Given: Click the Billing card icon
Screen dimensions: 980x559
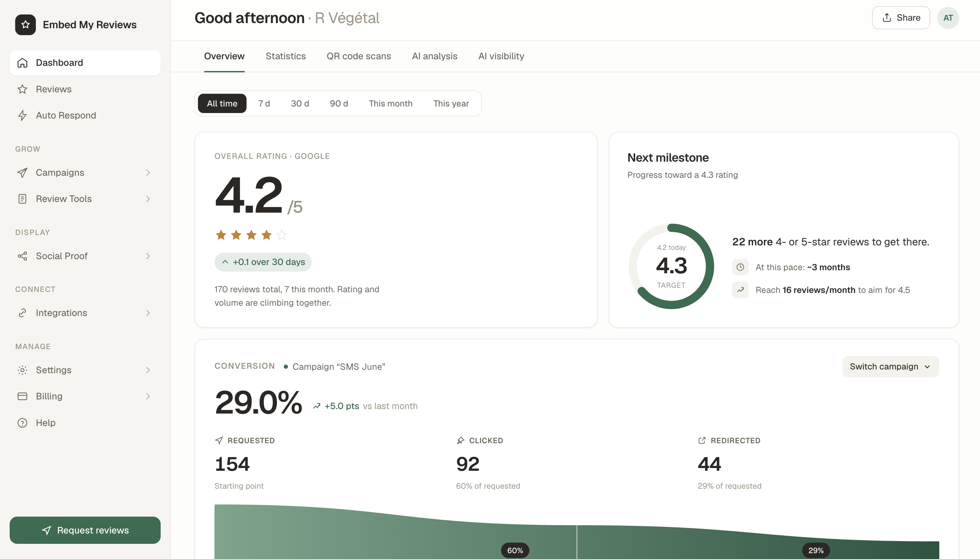Looking at the screenshot, I should coord(22,396).
